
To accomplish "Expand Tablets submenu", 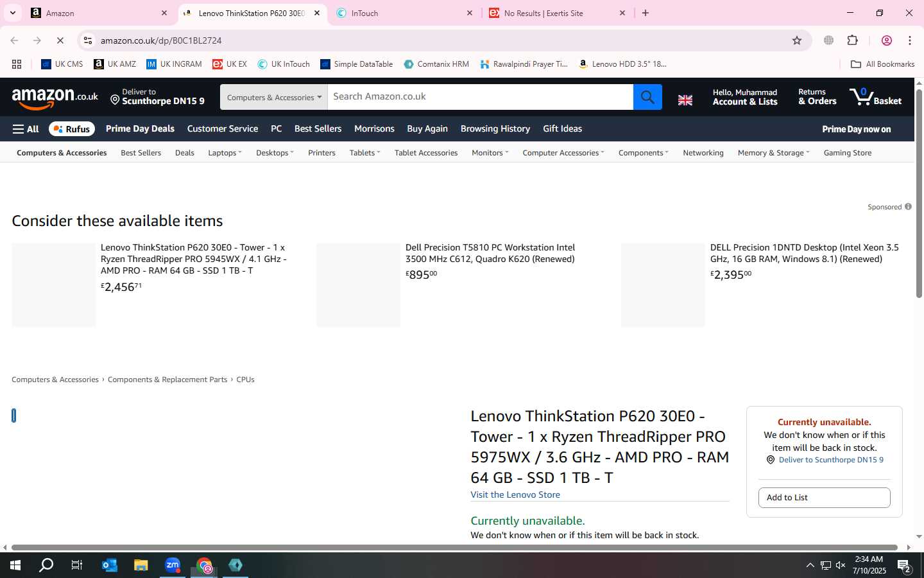I will click(364, 153).
